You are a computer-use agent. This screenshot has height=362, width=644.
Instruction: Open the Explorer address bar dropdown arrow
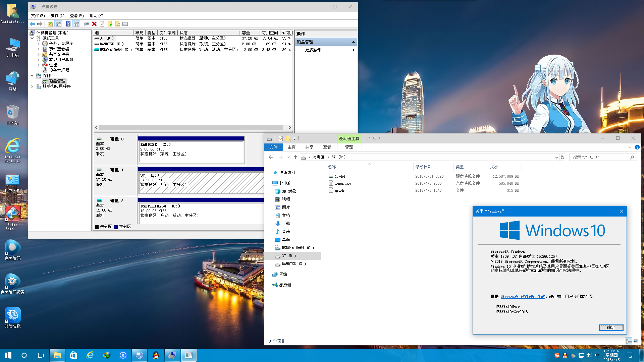click(x=557, y=157)
